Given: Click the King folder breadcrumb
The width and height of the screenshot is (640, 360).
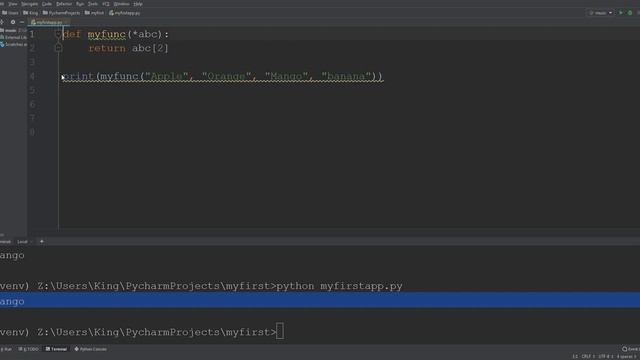Looking at the screenshot, I should pos(31,13).
